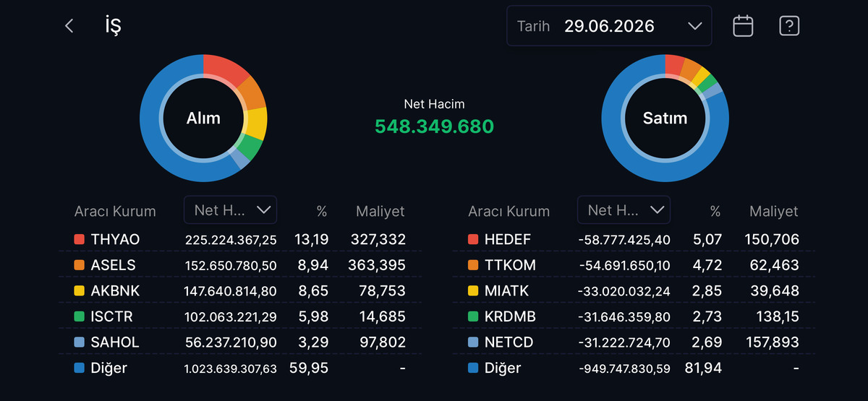Click the Satım donut chart center
This screenshot has height=401, width=868.
click(665, 118)
